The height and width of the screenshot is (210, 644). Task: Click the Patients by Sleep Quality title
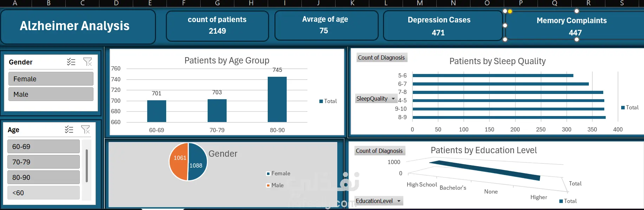[497, 61]
